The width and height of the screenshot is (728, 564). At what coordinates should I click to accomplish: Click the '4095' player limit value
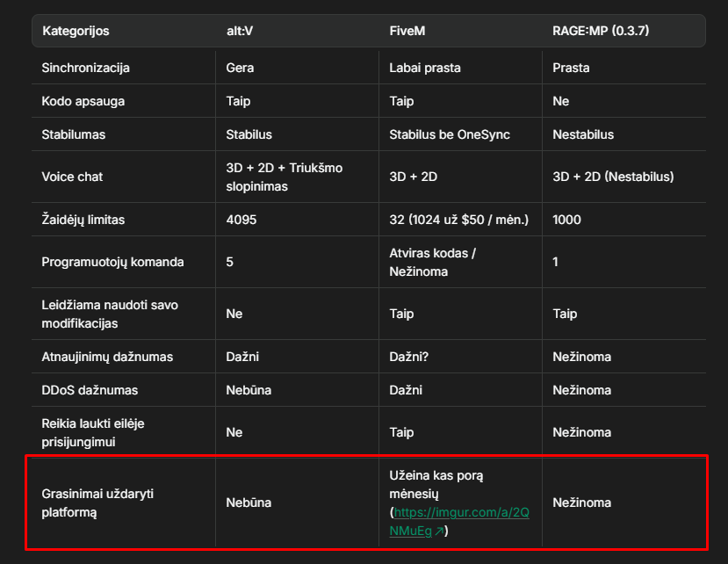241,220
